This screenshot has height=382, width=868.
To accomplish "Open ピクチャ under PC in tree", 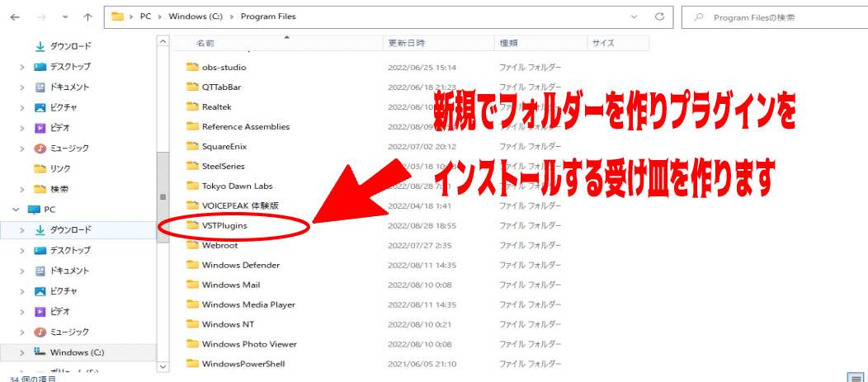I will [x=64, y=290].
